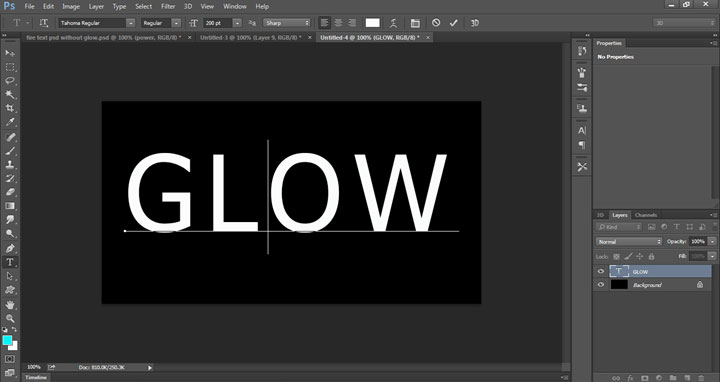Screen dimensions: 720x382
Task: Open the Character and Paragraph panels toggle
Action: pyautogui.click(x=415, y=22)
